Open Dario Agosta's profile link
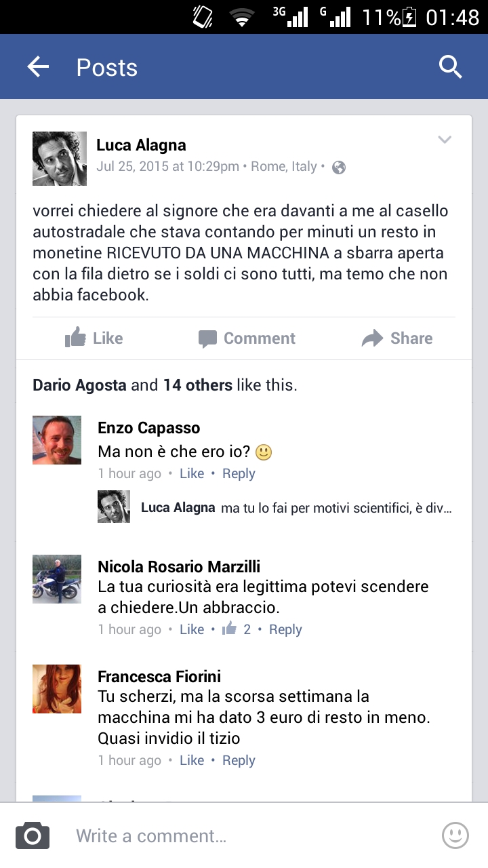The height and width of the screenshot is (868, 488). click(x=79, y=385)
